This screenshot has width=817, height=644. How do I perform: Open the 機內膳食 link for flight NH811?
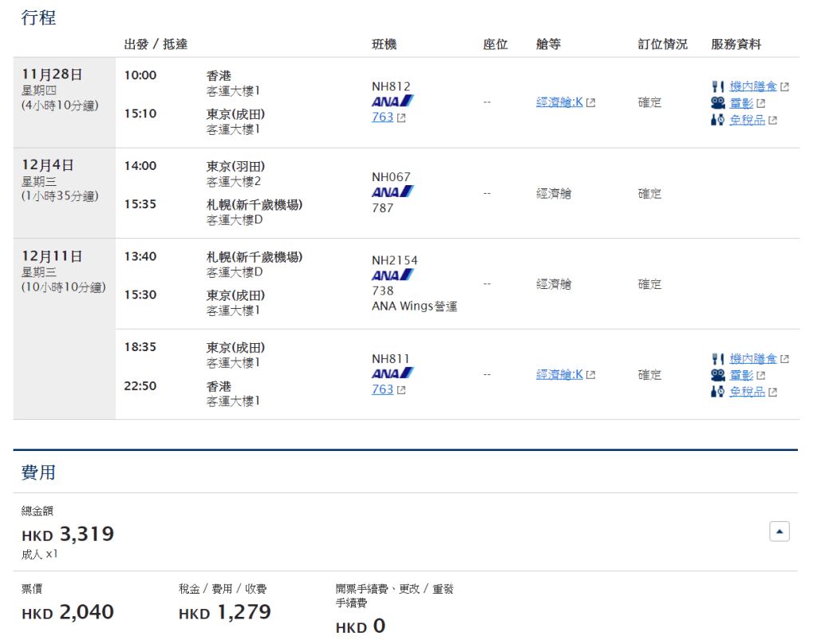pyautogui.click(x=753, y=359)
